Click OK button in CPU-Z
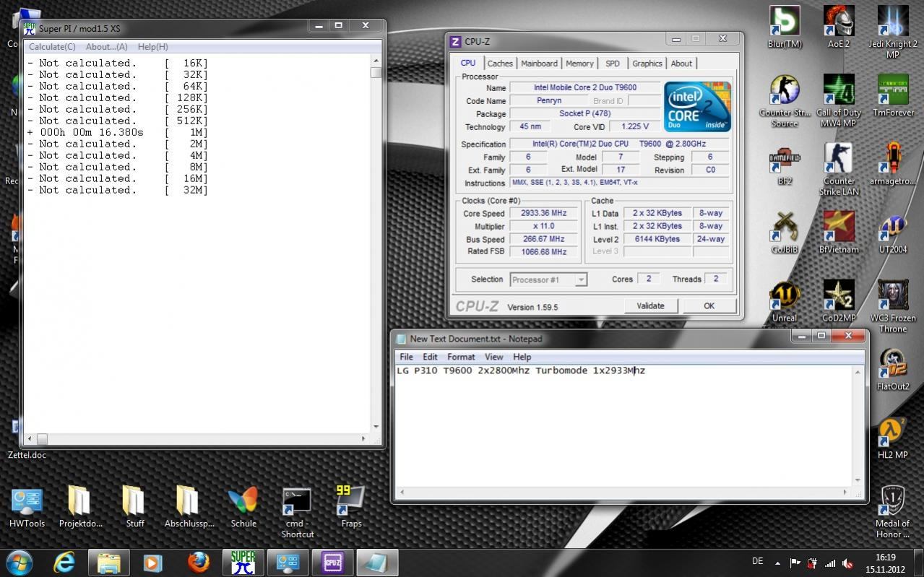Screen dimensions: 924x577 coord(709,305)
